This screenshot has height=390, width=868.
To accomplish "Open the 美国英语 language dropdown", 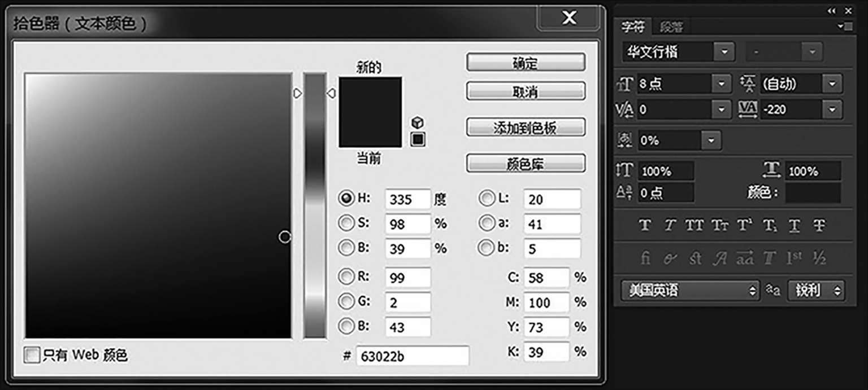I will [691, 291].
